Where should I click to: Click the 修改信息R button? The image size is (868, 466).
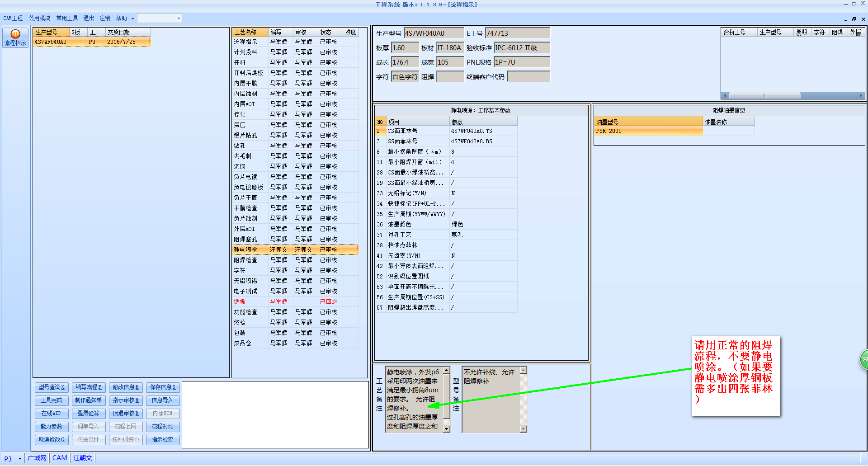click(x=126, y=387)
